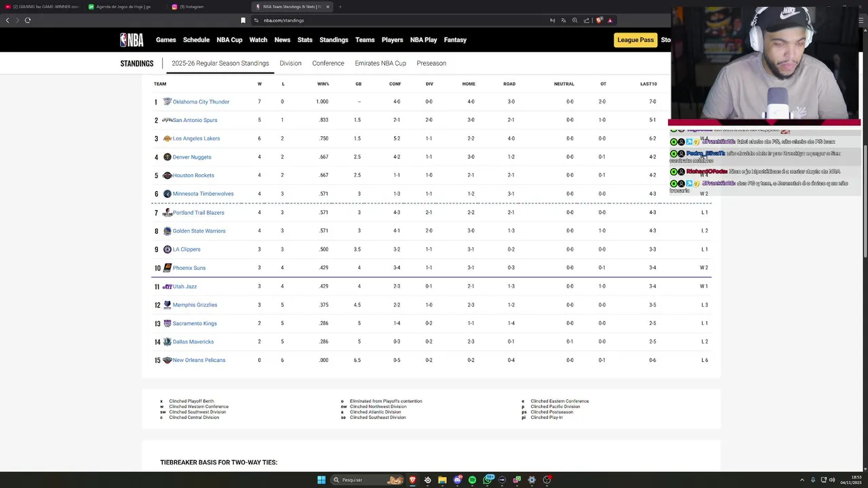
Task: Go back using browser back arrow
Action: point(7,20)
